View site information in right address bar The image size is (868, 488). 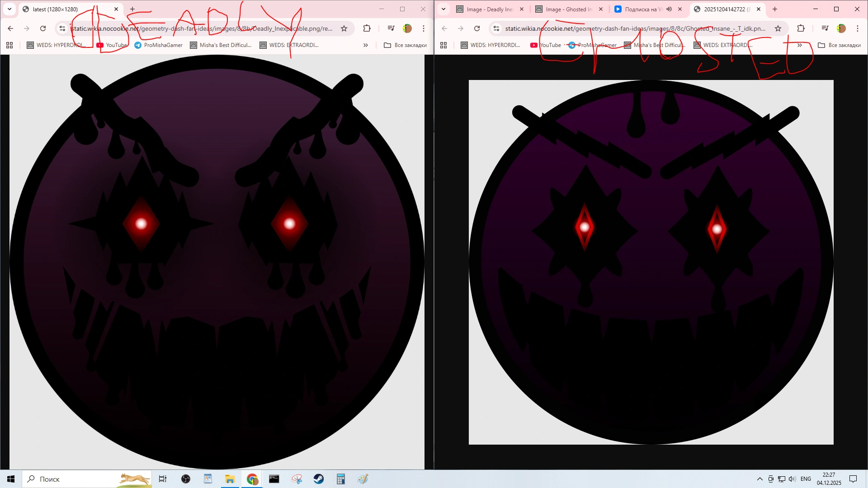(496, 28)
